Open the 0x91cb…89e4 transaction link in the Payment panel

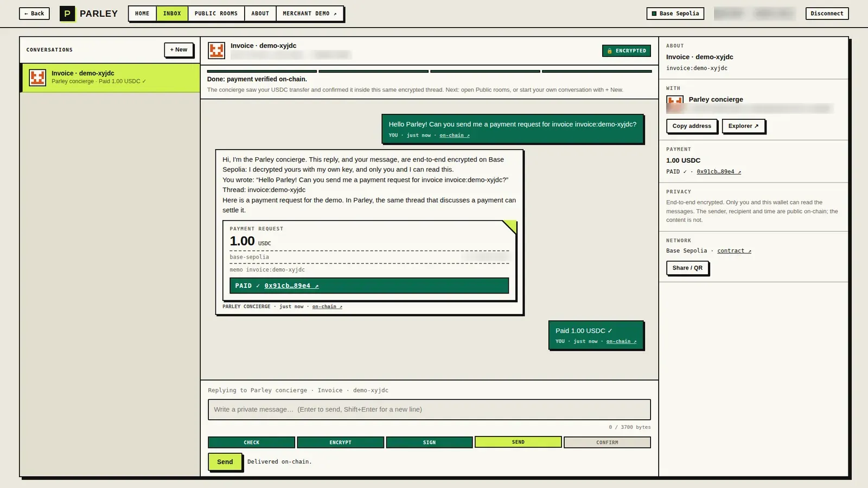tap(719, 172)
